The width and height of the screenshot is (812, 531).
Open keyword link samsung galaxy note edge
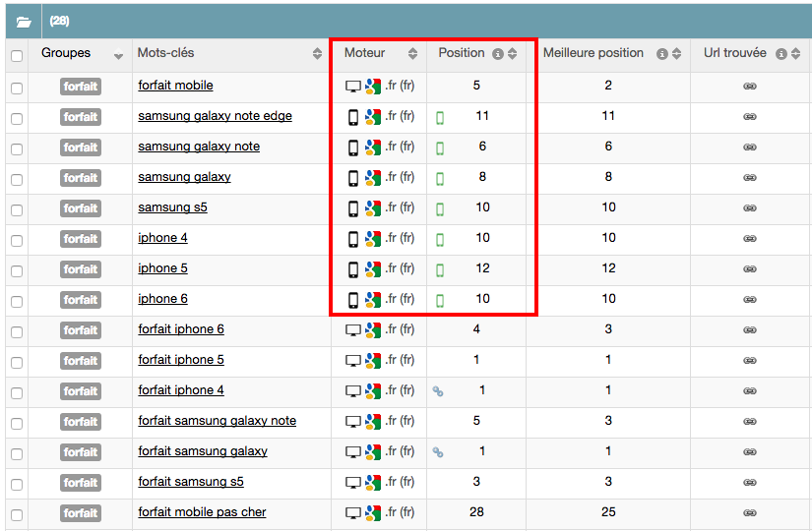click(215, 116)
